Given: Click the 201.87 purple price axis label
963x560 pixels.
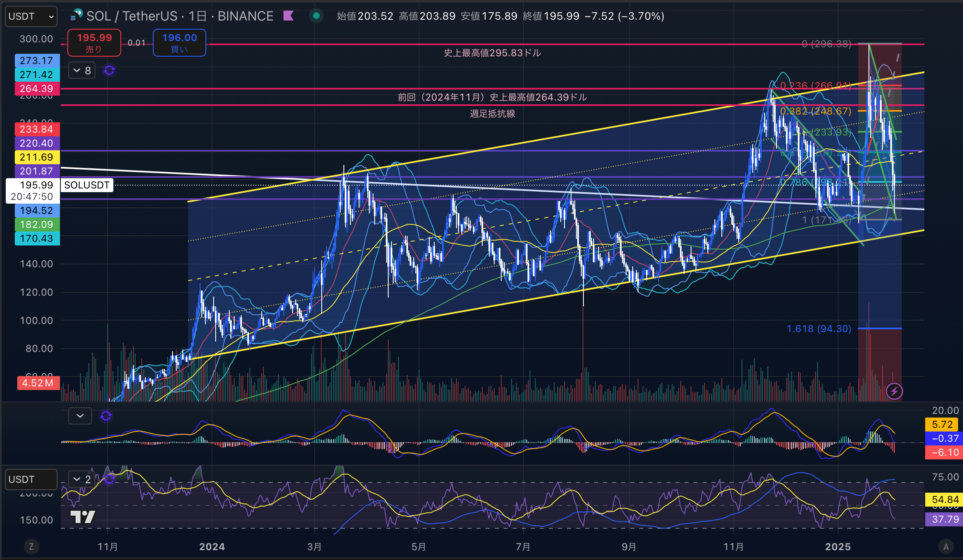Looking at the screenshot, I should point(37,171).
